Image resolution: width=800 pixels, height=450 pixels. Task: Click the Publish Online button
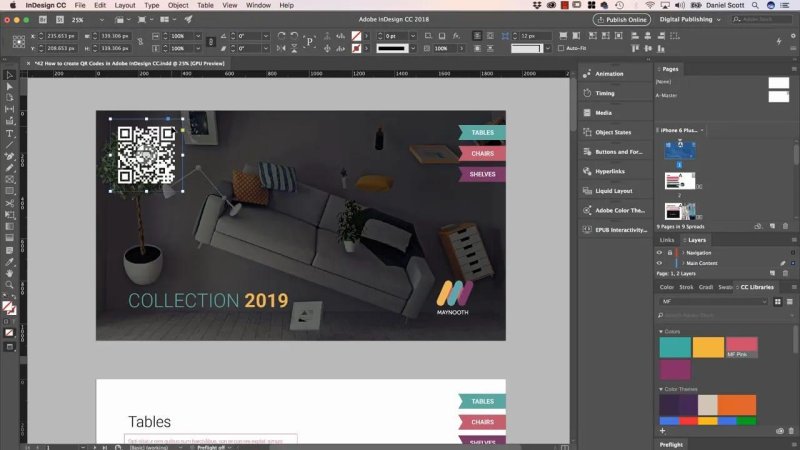(621, 19)
